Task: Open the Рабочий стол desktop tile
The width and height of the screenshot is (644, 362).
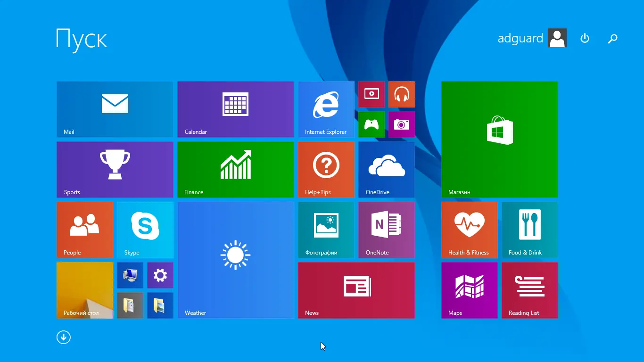Action: 85,290
